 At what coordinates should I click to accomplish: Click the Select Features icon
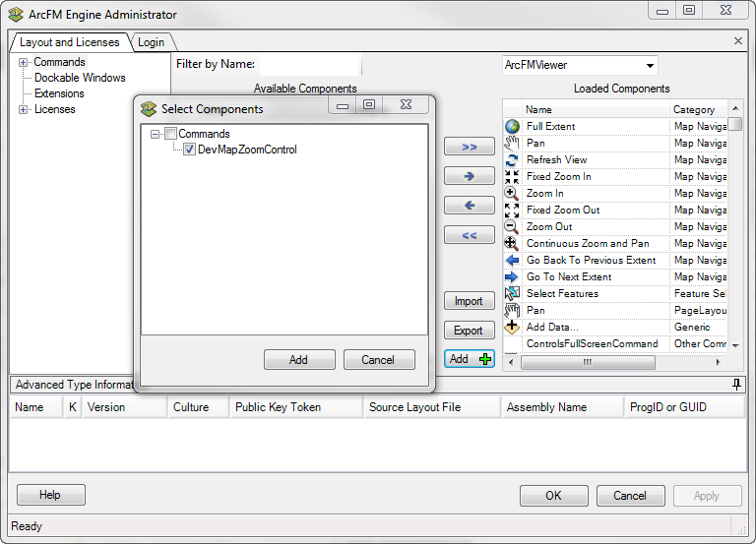(512, 293)
